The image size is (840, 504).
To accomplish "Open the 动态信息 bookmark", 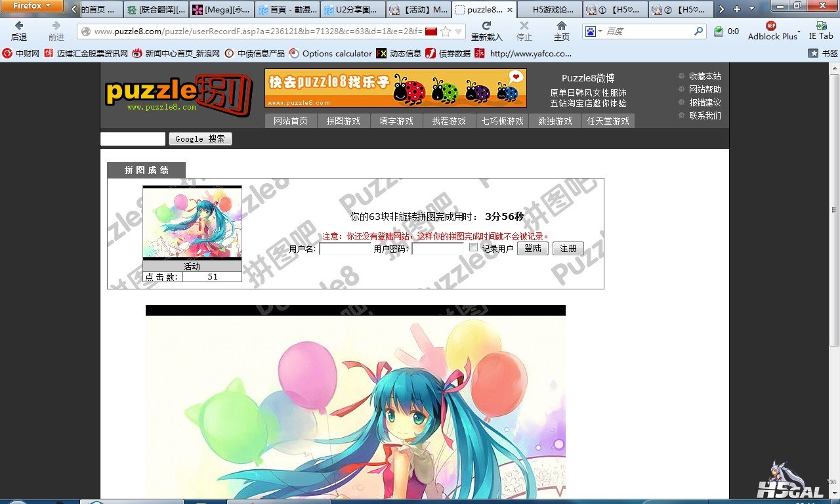I will (x=399, y=53).
